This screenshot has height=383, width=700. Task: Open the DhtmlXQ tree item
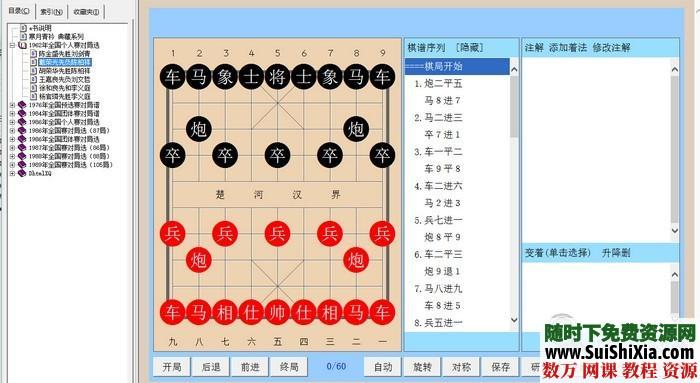coord(40,173)
